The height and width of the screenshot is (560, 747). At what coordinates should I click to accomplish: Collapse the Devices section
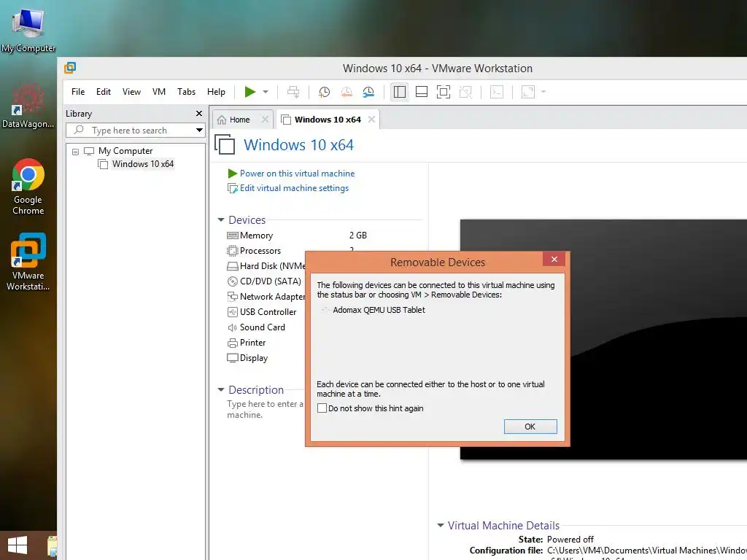220,219
